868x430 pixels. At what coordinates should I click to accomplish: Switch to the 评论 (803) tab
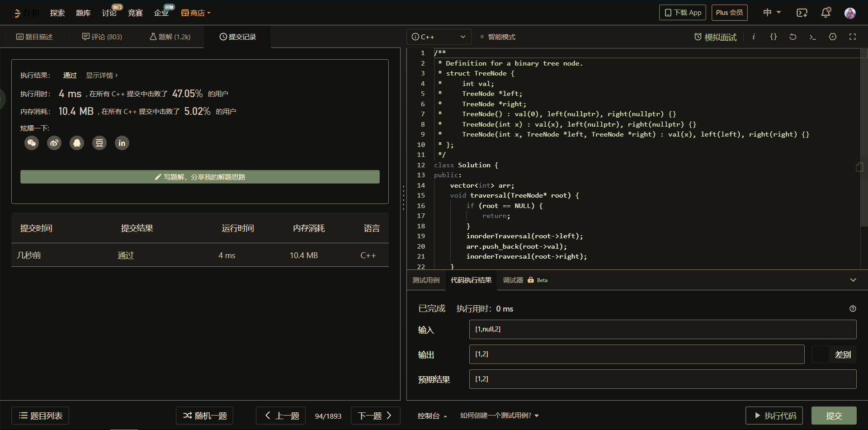[x=102, y=37]
